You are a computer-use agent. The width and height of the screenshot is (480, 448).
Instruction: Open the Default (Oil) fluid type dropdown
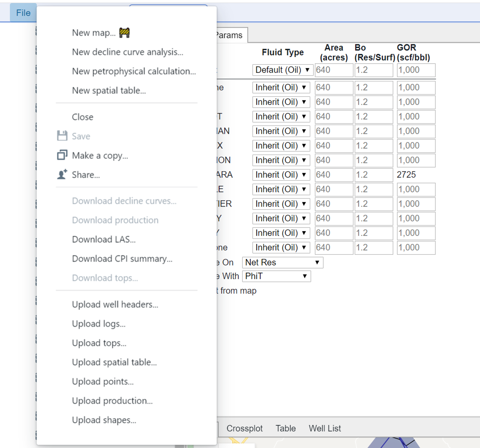point(282,70)
